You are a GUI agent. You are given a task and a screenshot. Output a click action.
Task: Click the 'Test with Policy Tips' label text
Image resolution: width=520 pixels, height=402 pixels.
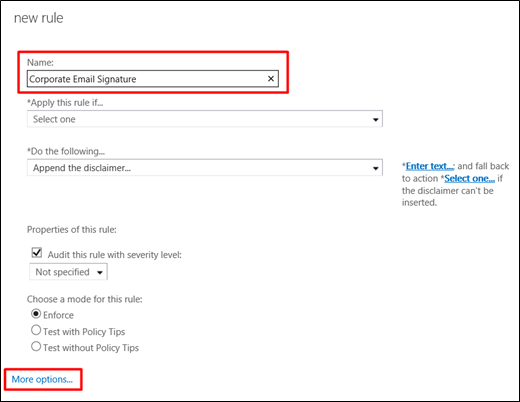tap(84, 332)
